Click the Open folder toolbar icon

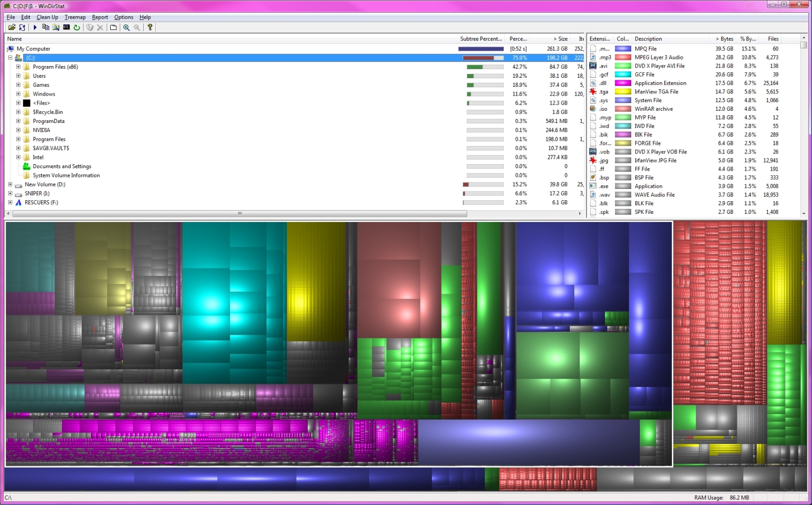[11, 27]
